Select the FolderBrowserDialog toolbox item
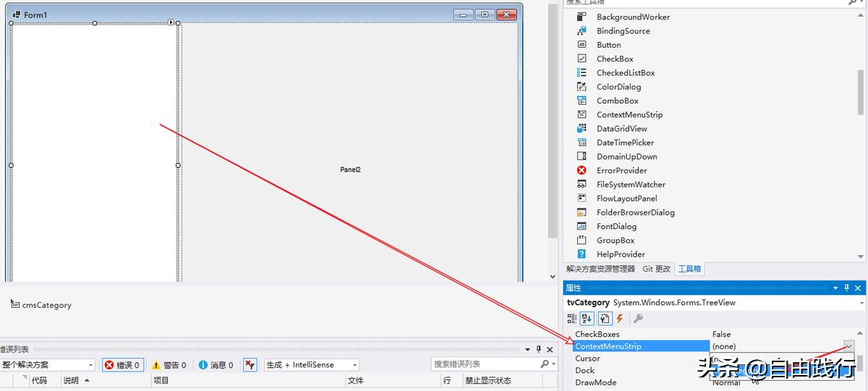The image size is (868, 391). tap(635, 212)
